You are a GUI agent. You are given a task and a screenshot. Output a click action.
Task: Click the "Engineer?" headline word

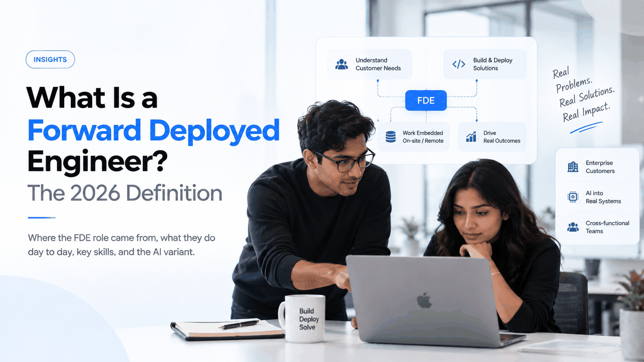97,162
